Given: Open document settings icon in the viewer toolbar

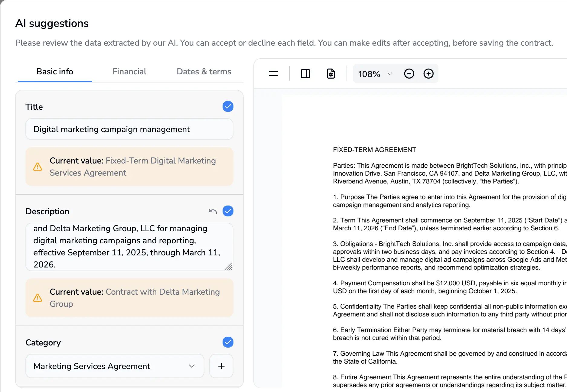Looking at the screenshot, I should coord(331,73).
